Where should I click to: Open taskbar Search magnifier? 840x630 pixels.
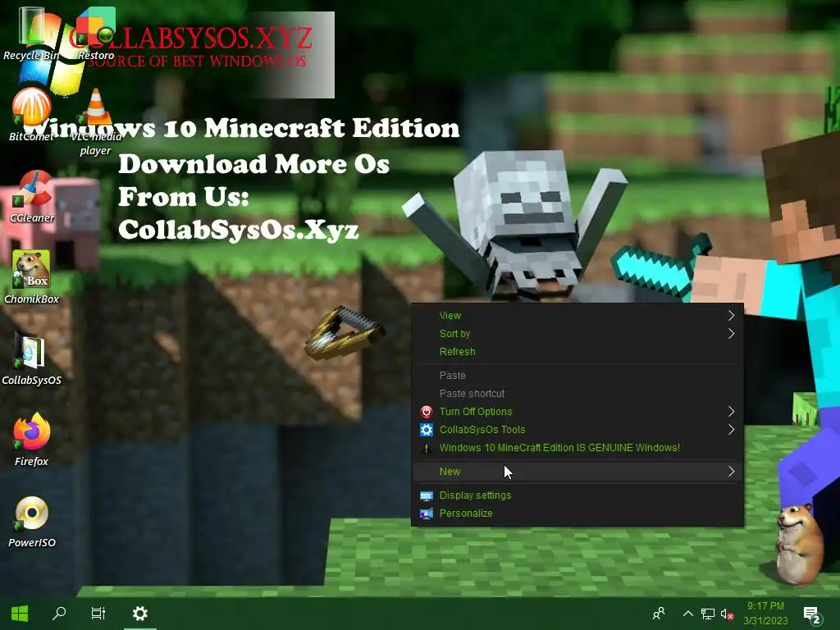[59, 614]
